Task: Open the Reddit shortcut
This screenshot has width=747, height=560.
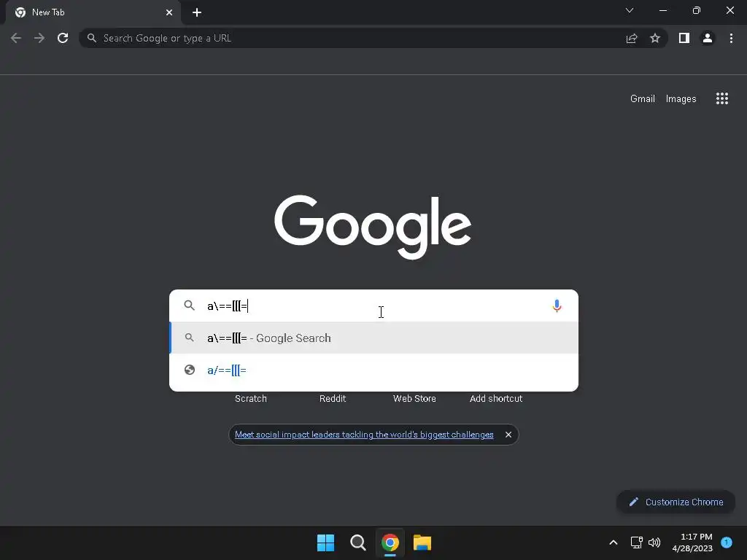Action: pyautogui.click(x=333, y=399)
